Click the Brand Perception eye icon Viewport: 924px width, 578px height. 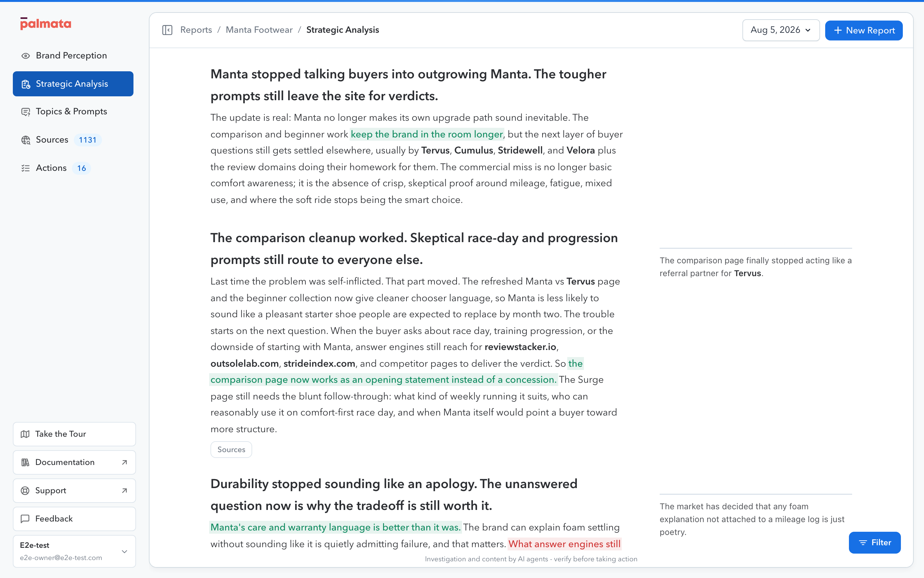pyautogui.click(x=26, y=56)
